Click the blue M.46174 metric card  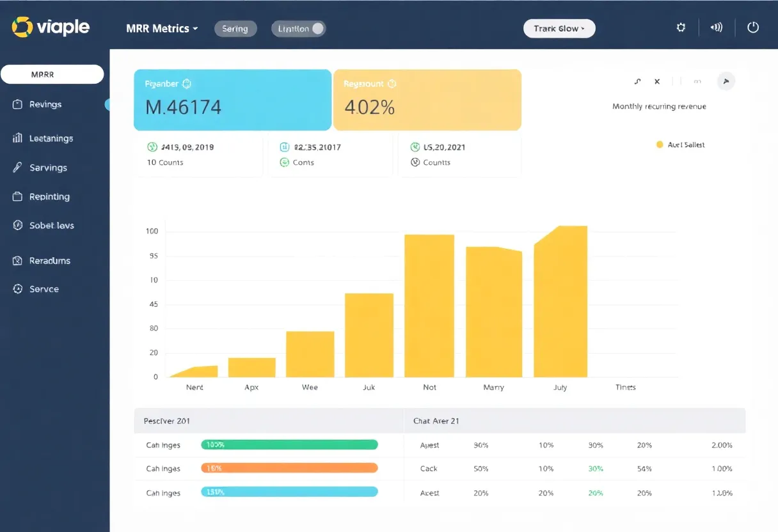pyautogui.click(x=232, y=100)
